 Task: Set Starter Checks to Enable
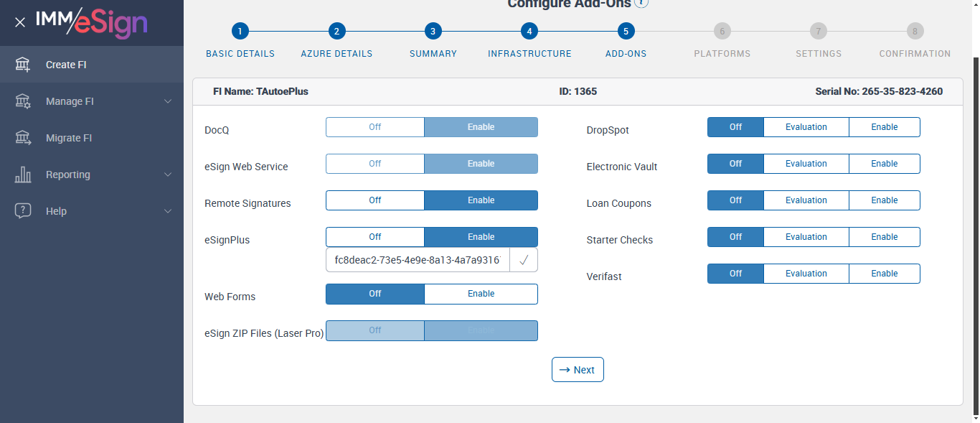pos(885,237)
